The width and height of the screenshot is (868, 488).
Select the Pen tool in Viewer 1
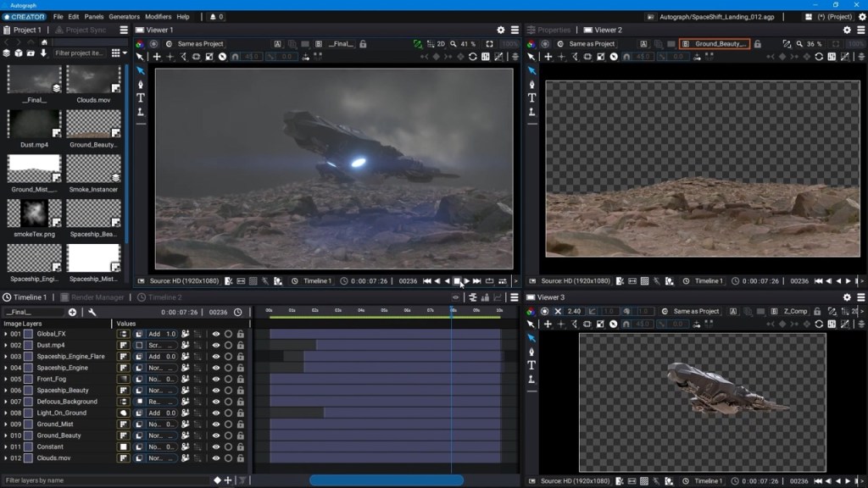141,84
